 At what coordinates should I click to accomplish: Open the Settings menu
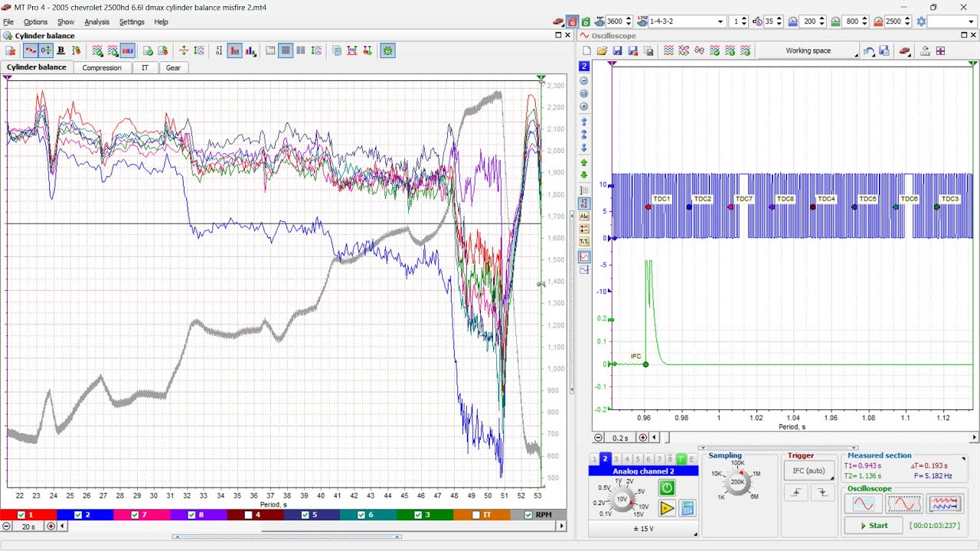click(132, 22)
